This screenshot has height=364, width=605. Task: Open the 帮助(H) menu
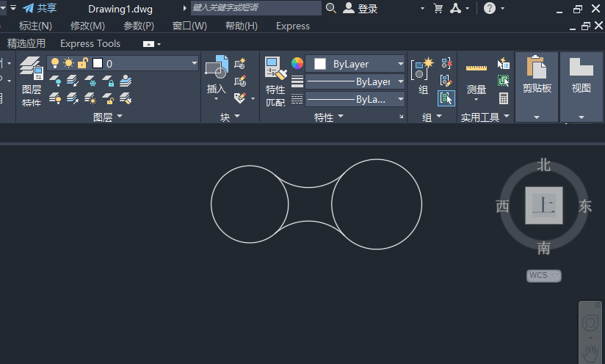(x=241, y=26)
